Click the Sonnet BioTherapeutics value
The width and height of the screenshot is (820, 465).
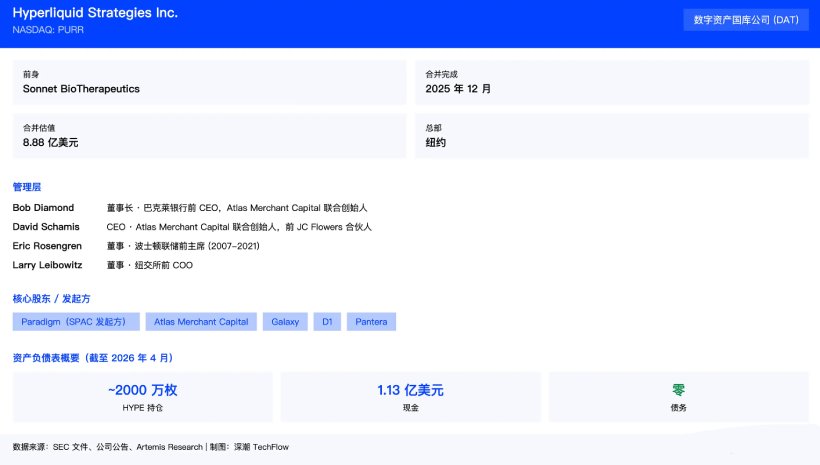(x=81, y=89)
